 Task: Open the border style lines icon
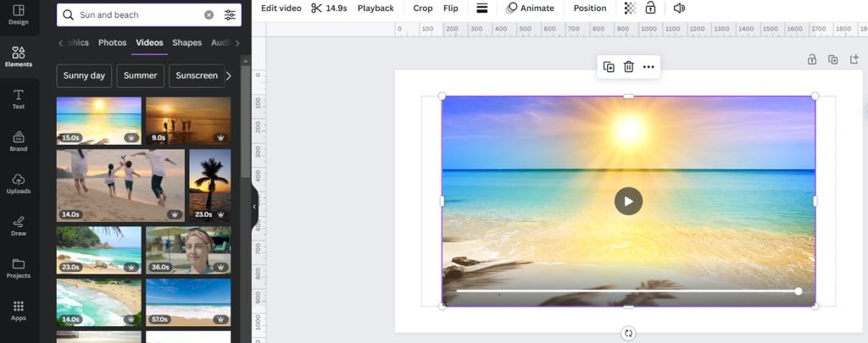pyautogui.click(x=482, y=8)
